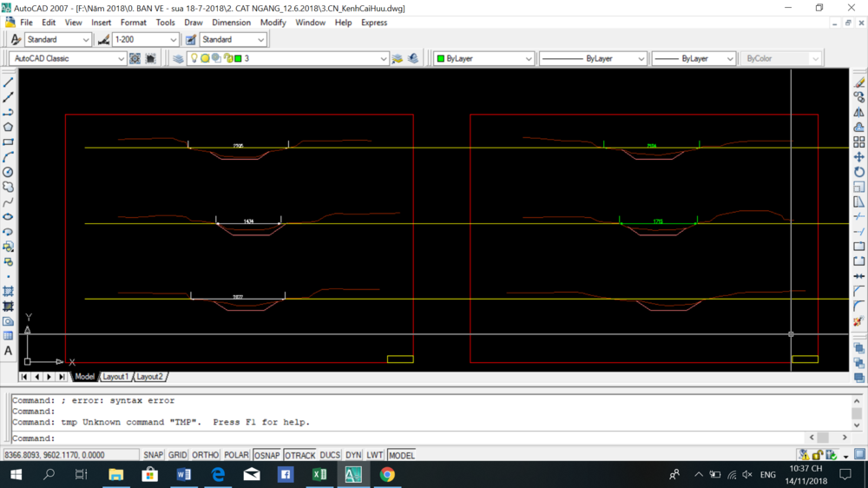Screen dimensions: 868x488
Task: Select the Spline tool
Action: 9,202
